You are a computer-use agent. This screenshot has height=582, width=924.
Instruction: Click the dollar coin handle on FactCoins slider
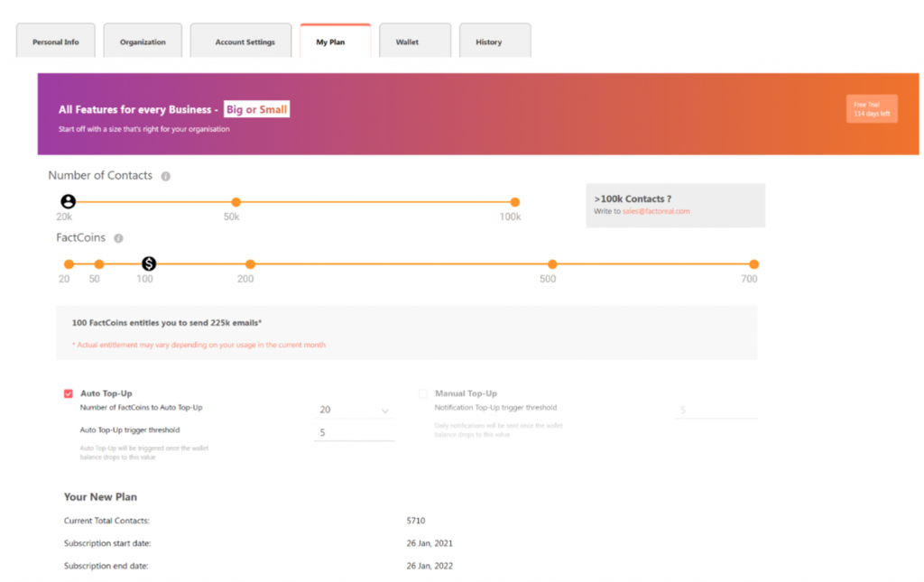pos(149,263)
